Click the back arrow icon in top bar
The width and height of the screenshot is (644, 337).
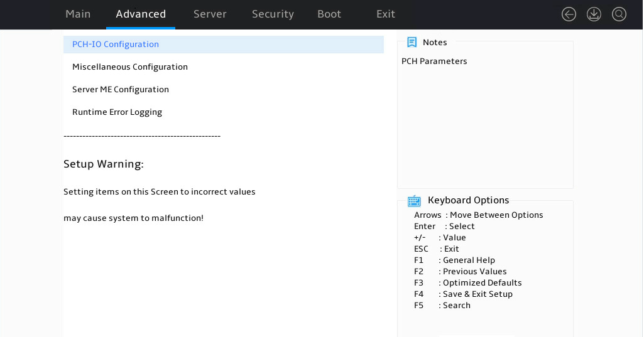pyautogui.click(x=569, y=14)
